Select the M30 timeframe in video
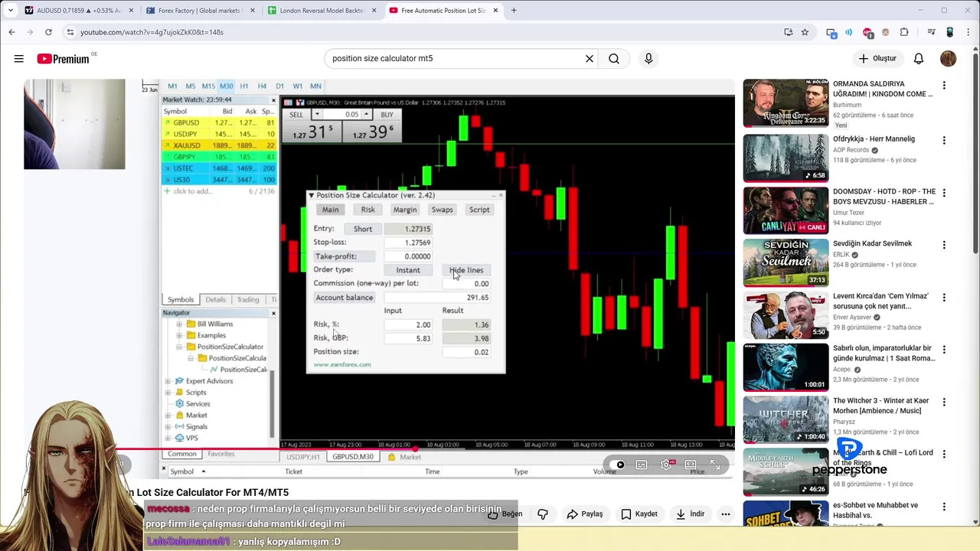The width and height of the screenshot is (980, 551). [x=226, y=86]
